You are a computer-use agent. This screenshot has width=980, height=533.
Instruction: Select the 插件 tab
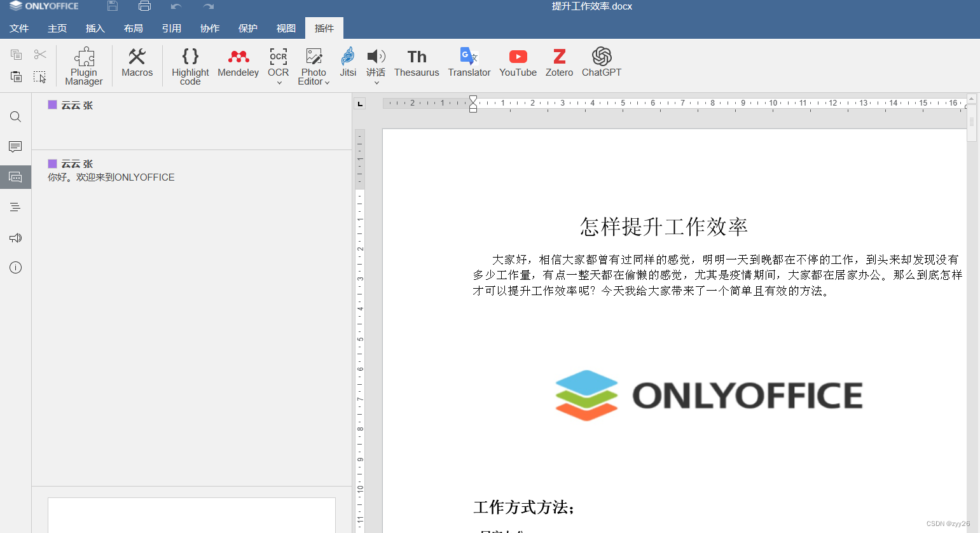[x=324, y=29]
